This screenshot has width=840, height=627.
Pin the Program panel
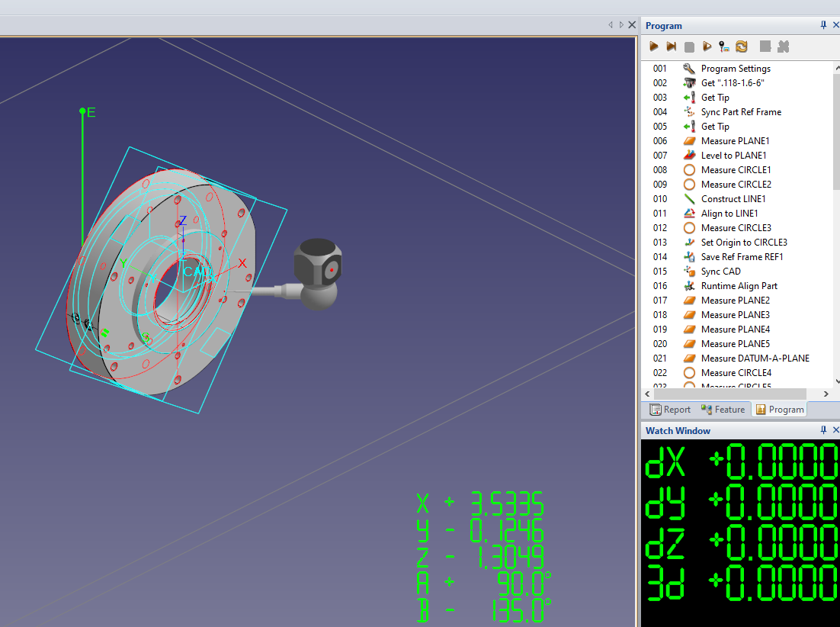[823, 25]
